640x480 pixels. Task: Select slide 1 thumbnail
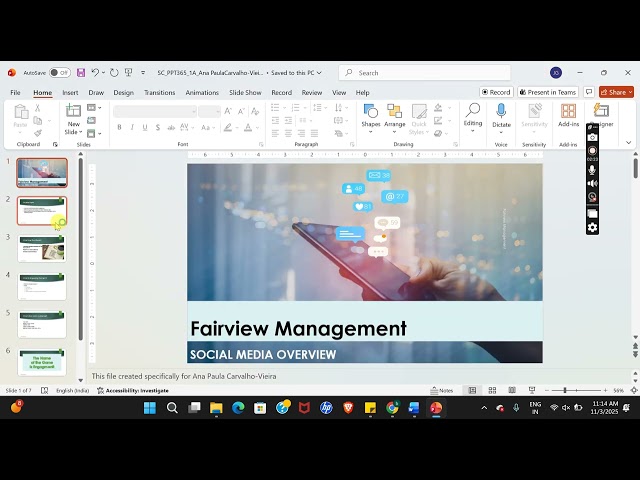coord(42,173)
